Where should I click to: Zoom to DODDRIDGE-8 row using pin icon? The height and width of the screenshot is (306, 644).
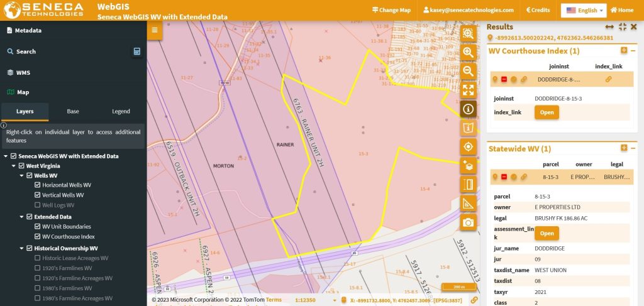pyautogui.click(x=495, y=79)
